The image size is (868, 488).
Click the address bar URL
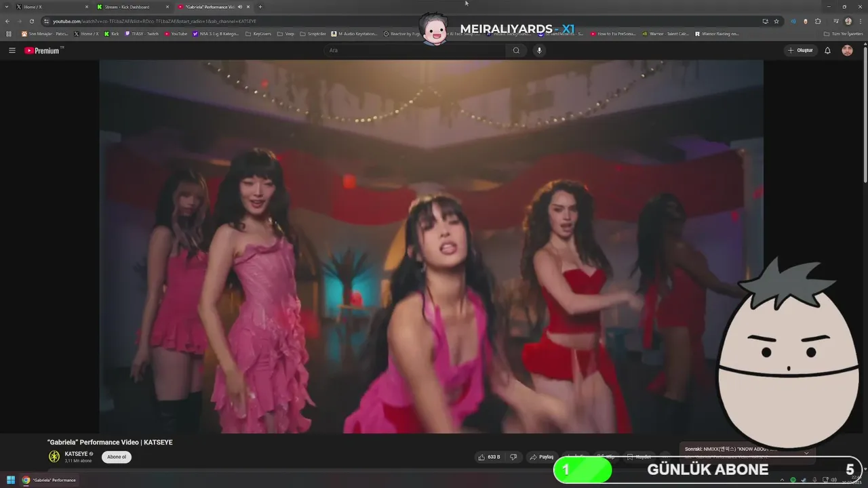tap(155, 21)
